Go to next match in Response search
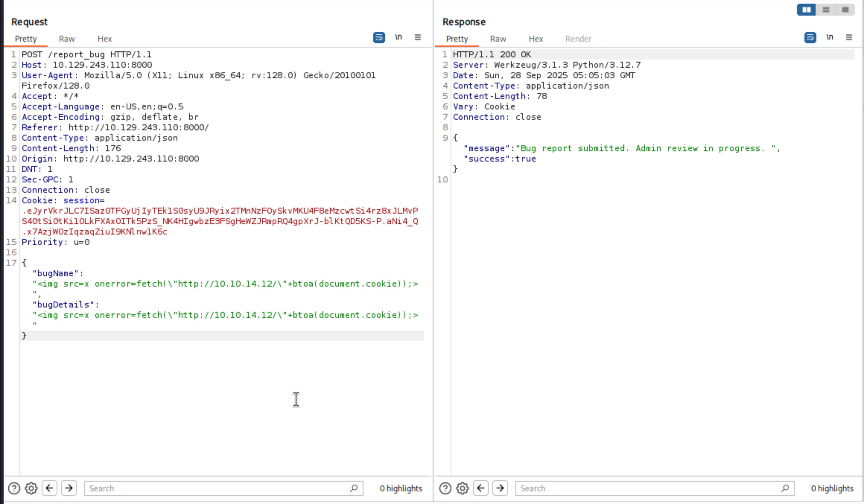Image resolution: width=864 pixels, height=504 pixels. (x=500, y=488)
